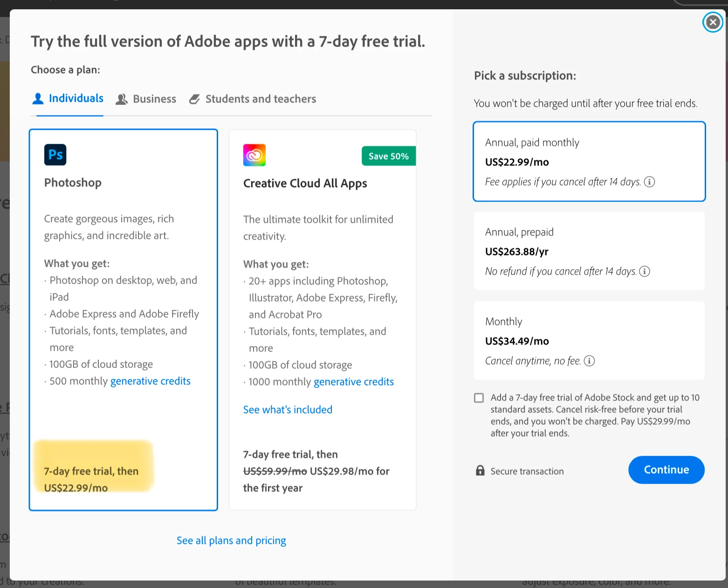This screenshot has width=728, height=588.
Task: Open See all plans and pricing
Action: click(x=231, y=540)
